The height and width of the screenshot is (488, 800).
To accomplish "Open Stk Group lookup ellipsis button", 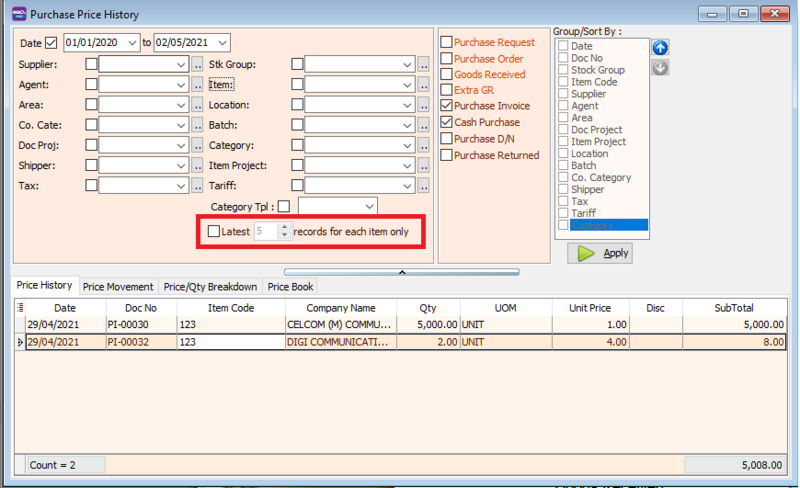I will (423, 65).
